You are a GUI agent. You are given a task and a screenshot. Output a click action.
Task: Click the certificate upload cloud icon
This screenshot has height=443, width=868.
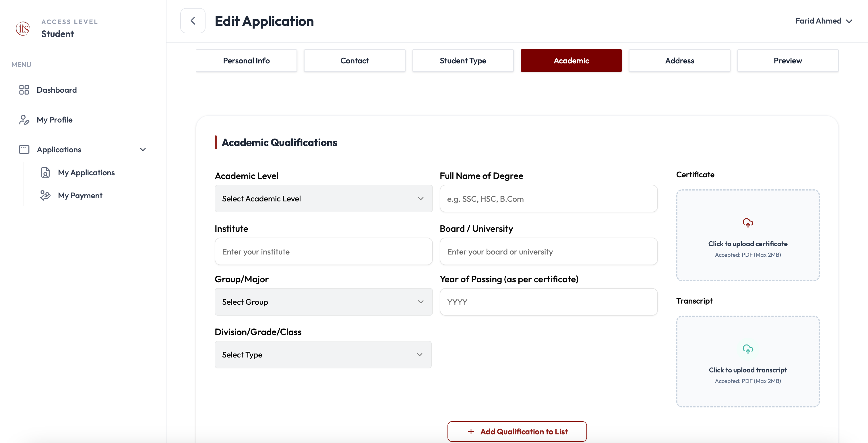click(748, 223)
